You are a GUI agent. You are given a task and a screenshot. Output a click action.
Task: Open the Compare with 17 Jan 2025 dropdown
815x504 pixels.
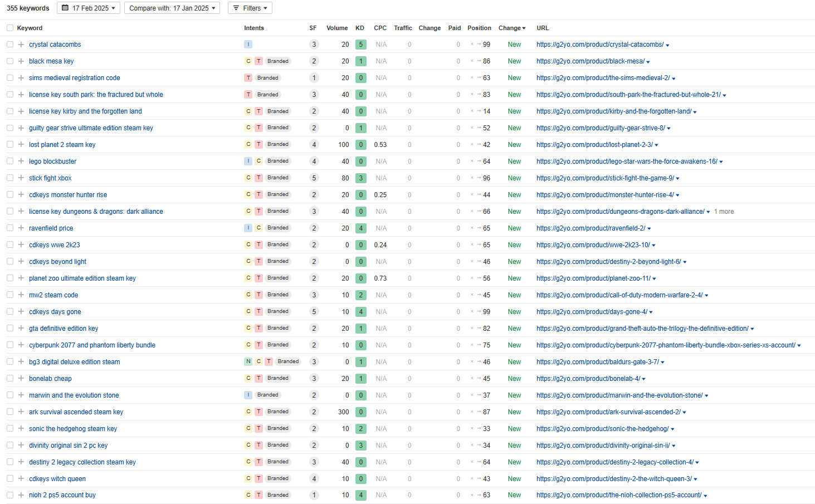click(172, 8)
